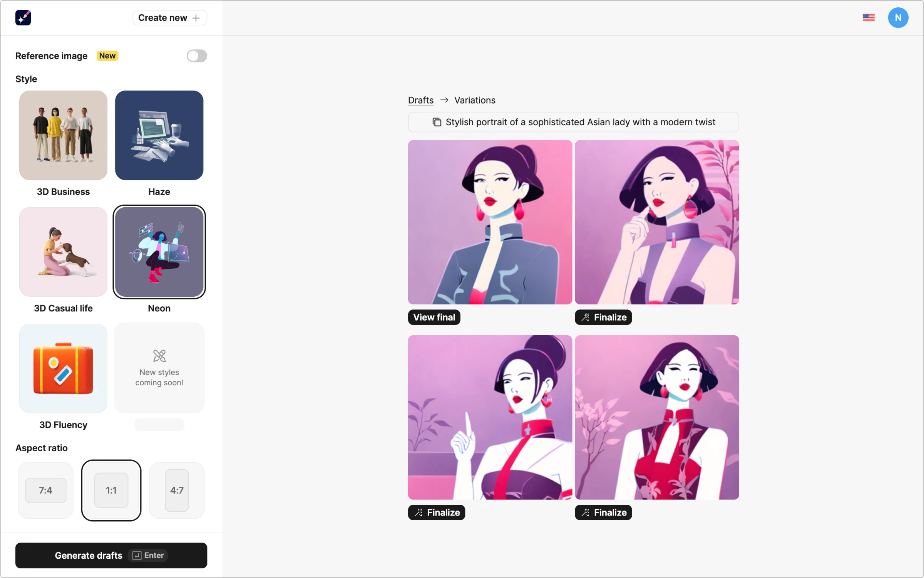Screen dimensions: 924x578
Task: Select the Neon style thumbnail
Action: (x=159, y=252)
